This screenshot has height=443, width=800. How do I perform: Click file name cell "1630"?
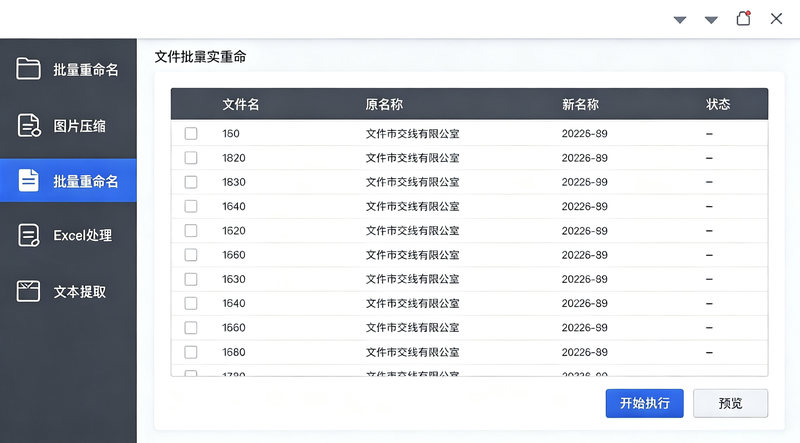(x=234, y=279)
